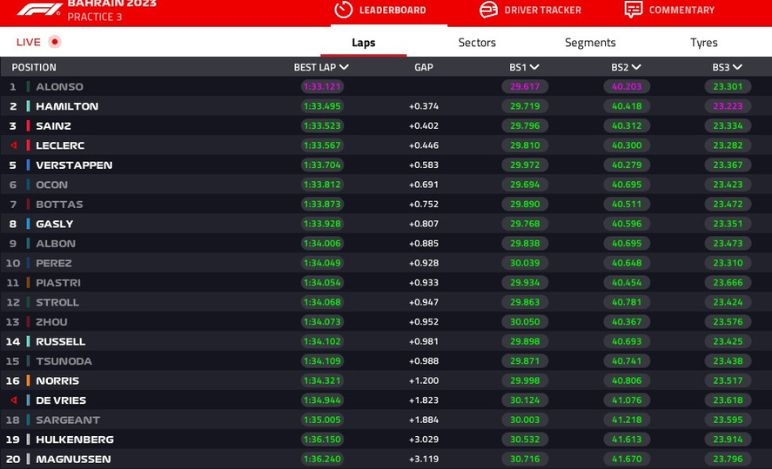
Task: Click Verstappen's gap value +0.583
Action: pyautogui.click(x=423, y=165)
